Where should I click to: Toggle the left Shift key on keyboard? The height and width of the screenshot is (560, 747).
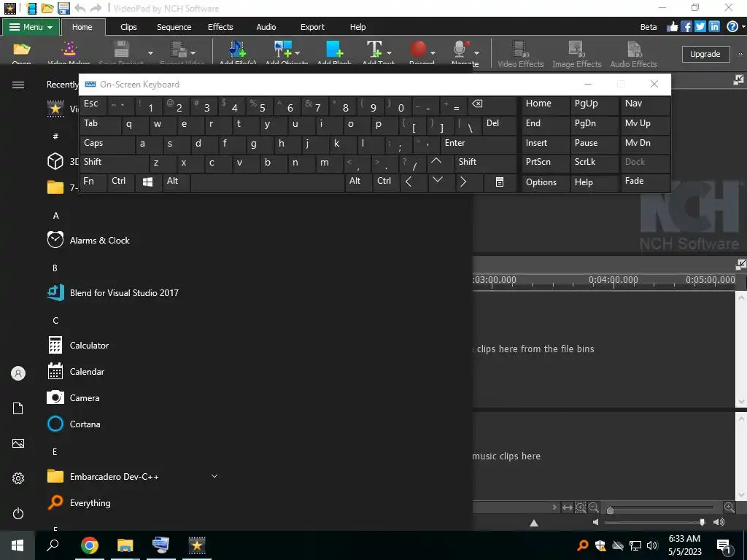(114, 163)
